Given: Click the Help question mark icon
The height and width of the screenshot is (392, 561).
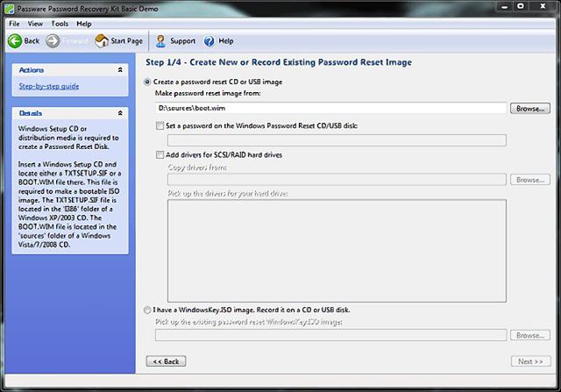Looking at the screenshot, I should tap(209, 41).
